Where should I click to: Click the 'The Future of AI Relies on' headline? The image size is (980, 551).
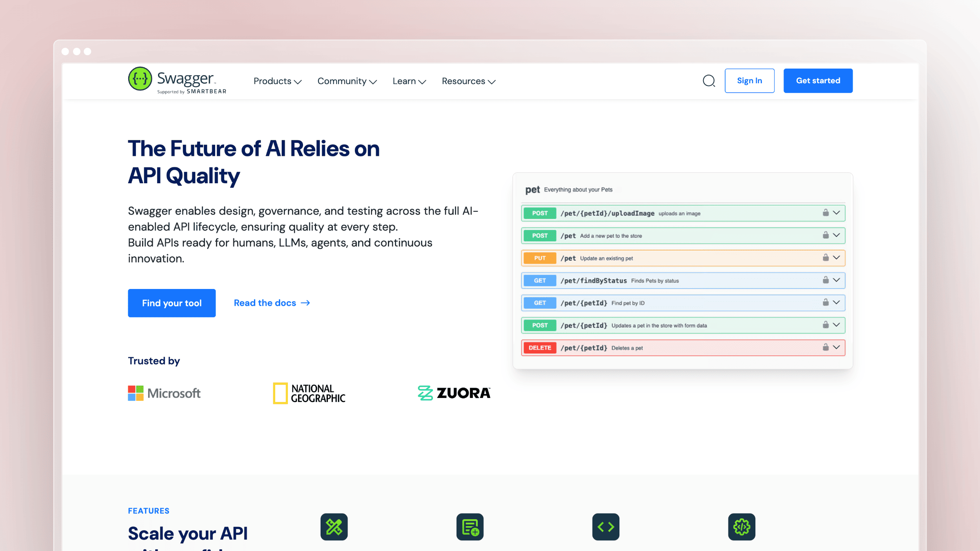click(254, 149)
